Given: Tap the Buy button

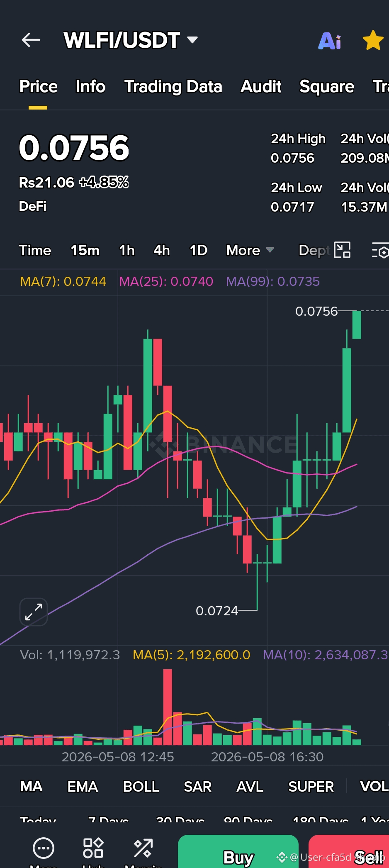Looking at the screenshot, I should point(238,852).
